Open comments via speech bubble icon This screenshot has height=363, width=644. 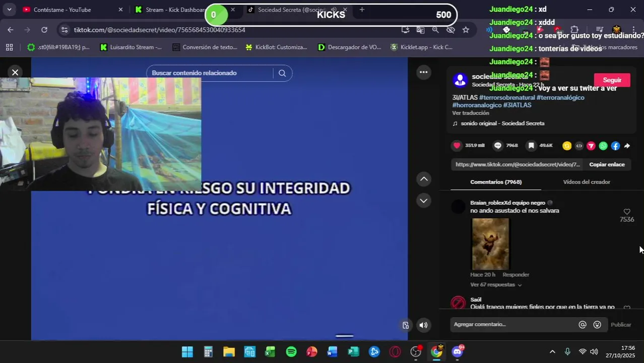498,146
